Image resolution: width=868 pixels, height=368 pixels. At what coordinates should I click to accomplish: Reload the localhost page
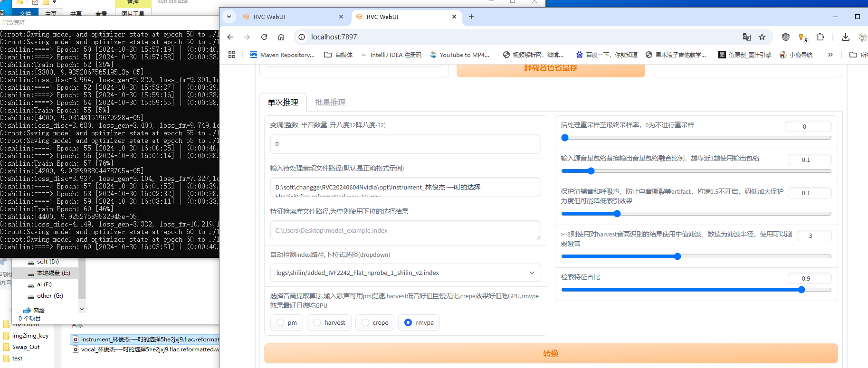pyautogui.click(x=264, y=37)
